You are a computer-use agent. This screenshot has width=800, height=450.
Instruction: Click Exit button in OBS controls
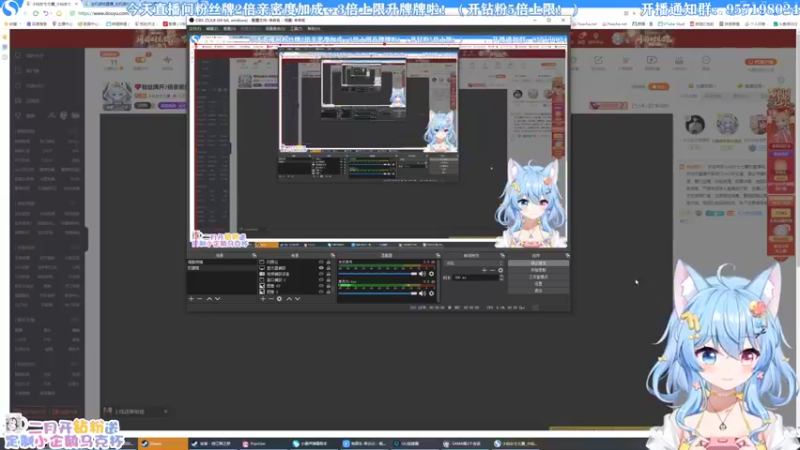click(538, 290)
